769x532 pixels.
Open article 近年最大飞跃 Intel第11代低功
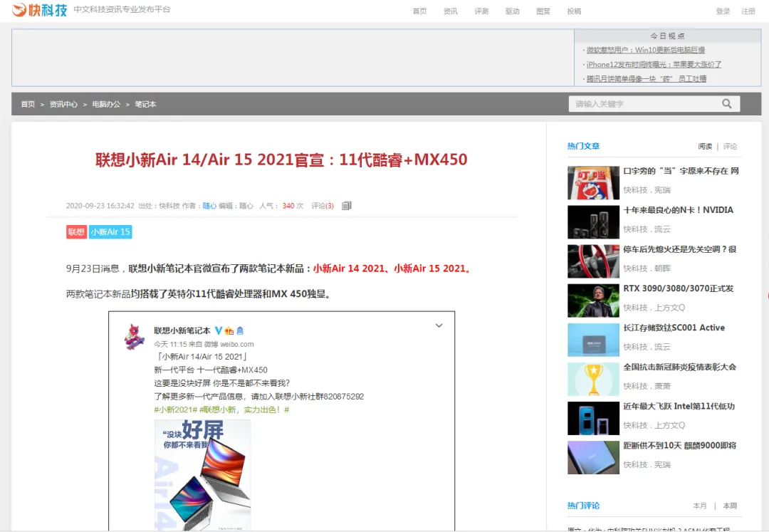tap(679, 407)
